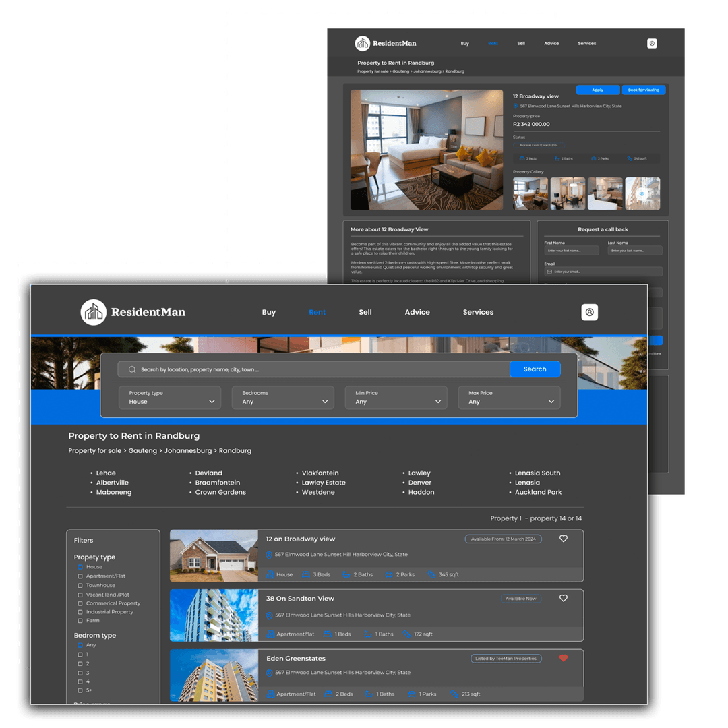The height and width of the screenshot is (728, 728).
Task: Click the 345 sqft ruler icon
Action: (431, 574)
